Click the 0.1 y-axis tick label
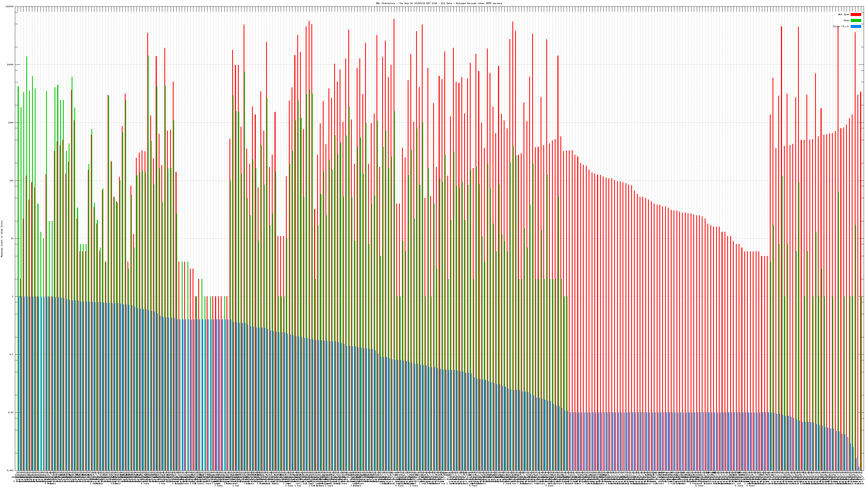Screen dimensions: 868x488 pos(12,354)
